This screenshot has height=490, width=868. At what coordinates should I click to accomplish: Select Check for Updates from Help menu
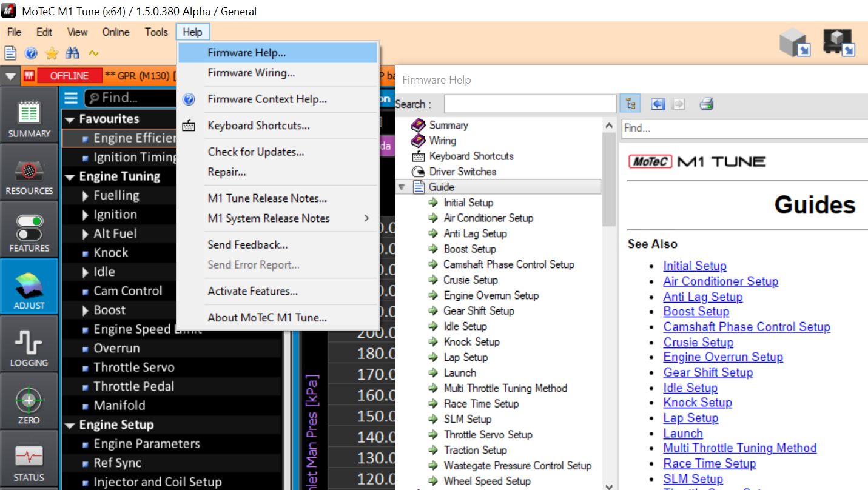[x=255, y=152]
